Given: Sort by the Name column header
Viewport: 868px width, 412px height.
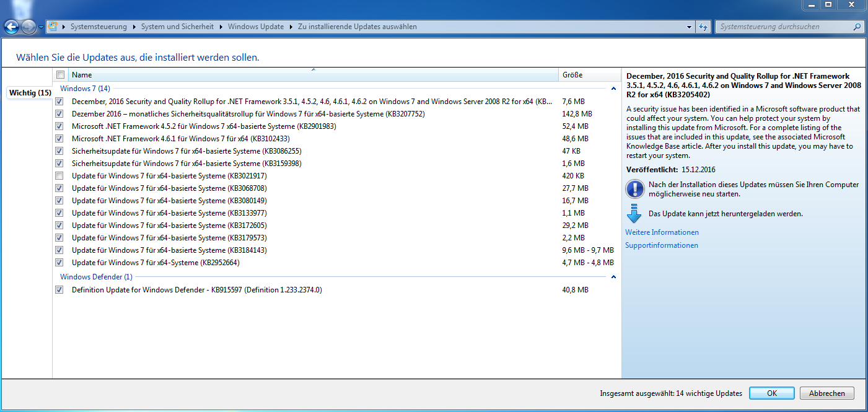Looking at the screenshot, I should point(313,75).
